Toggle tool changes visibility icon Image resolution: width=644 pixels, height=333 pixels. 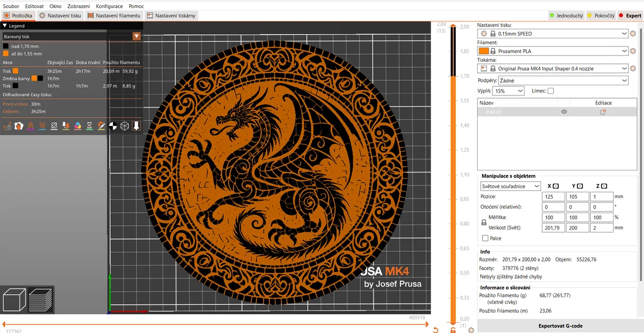tap(66, 126)
